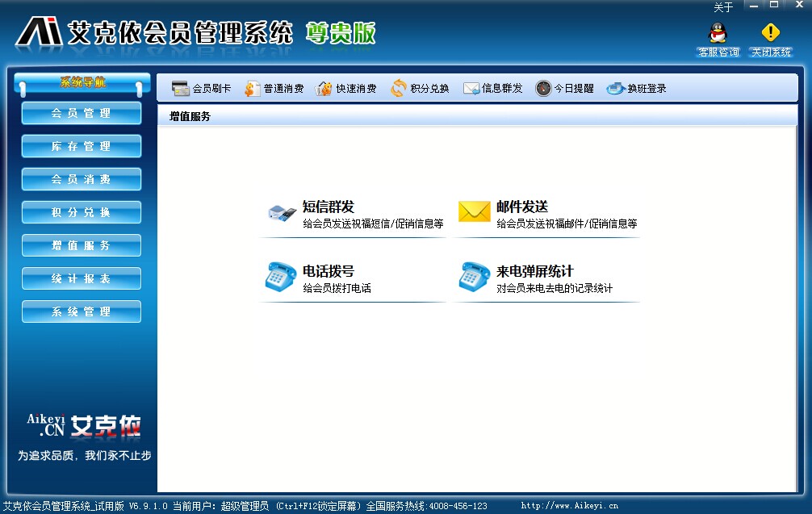Screen dimensions: 812x514
Task: Click the 关于 link at top
Action: (723, 7)
